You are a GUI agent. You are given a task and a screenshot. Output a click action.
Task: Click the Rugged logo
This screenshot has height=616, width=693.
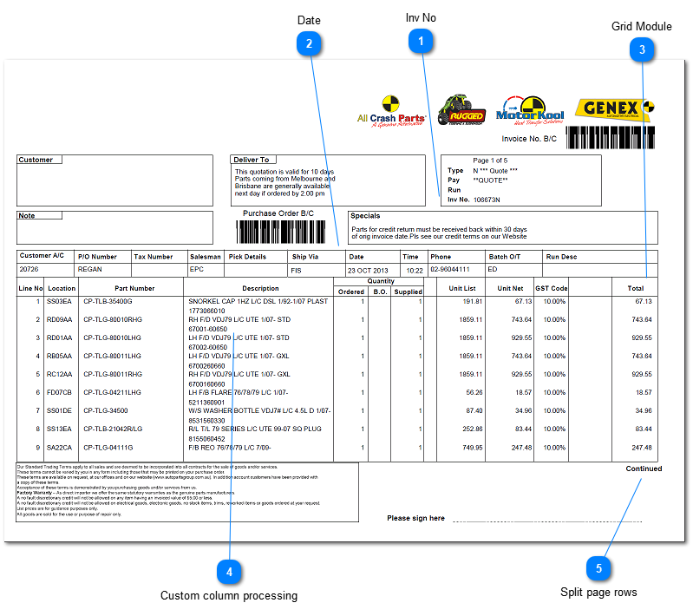(x=461, y=109)
